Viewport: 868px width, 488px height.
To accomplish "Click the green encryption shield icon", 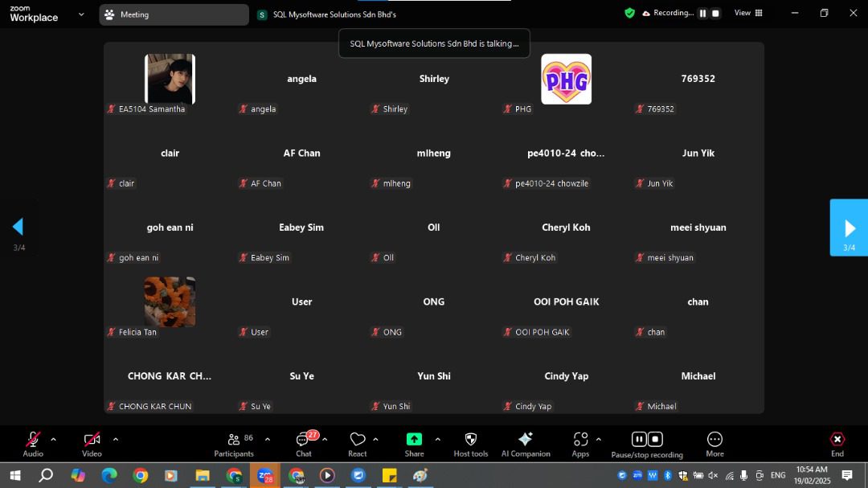I will tap(629, 13).
